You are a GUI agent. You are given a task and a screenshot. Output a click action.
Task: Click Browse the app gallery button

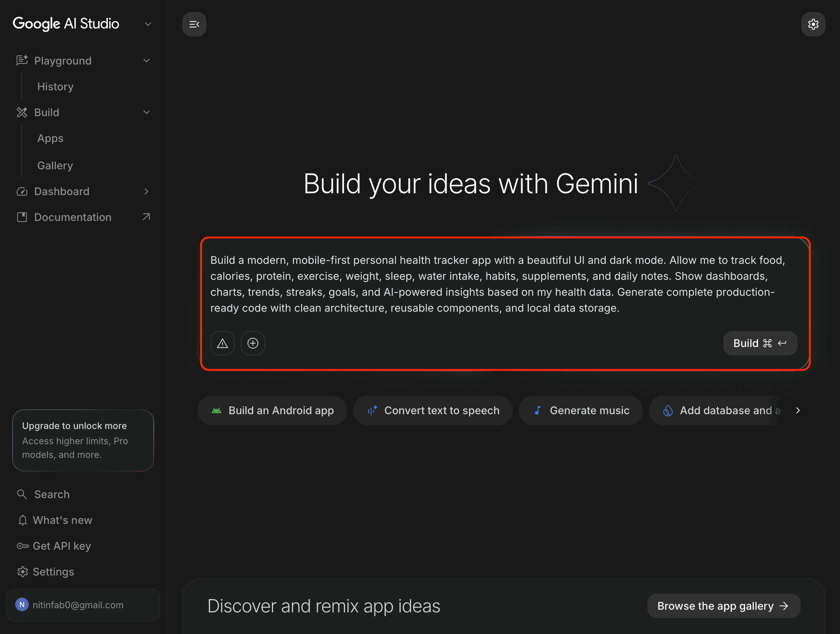pyautogui.click(x=724, y=606)
